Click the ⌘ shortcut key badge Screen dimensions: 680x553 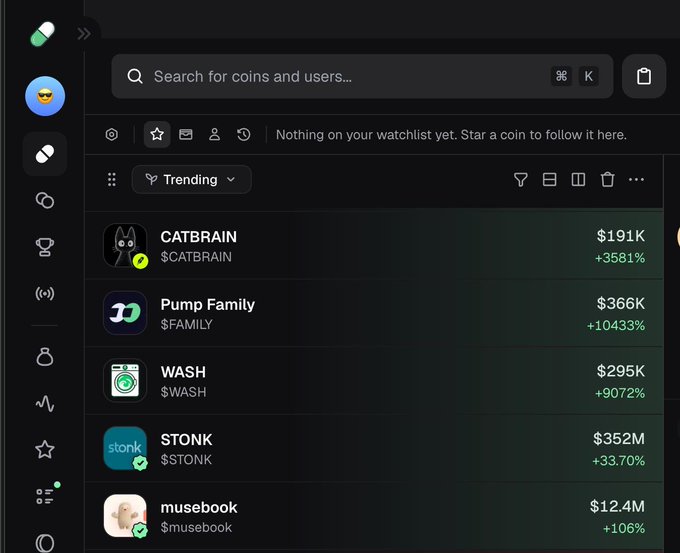[x=562, y=76]
